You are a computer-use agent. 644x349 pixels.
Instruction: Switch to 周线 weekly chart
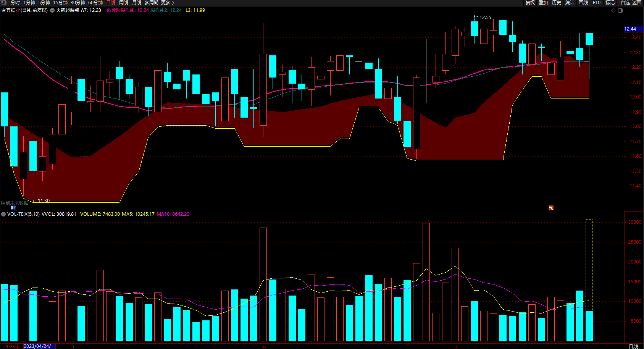coord(124,3)
